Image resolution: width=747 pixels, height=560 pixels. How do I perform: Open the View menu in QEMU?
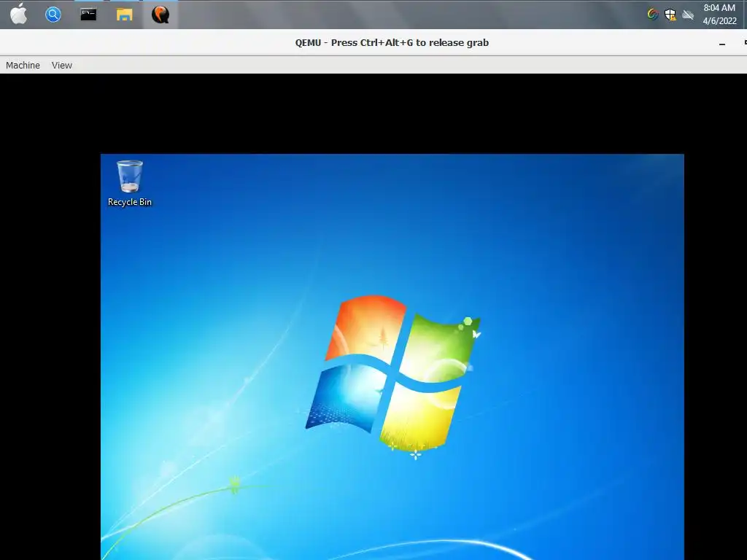[x=62, y=65]
